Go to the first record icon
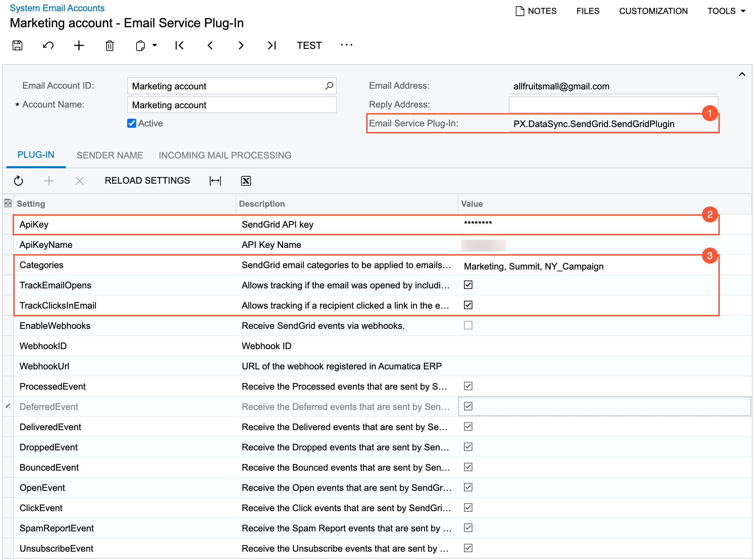This screenshot has width=754, height=560. point(180,45)
